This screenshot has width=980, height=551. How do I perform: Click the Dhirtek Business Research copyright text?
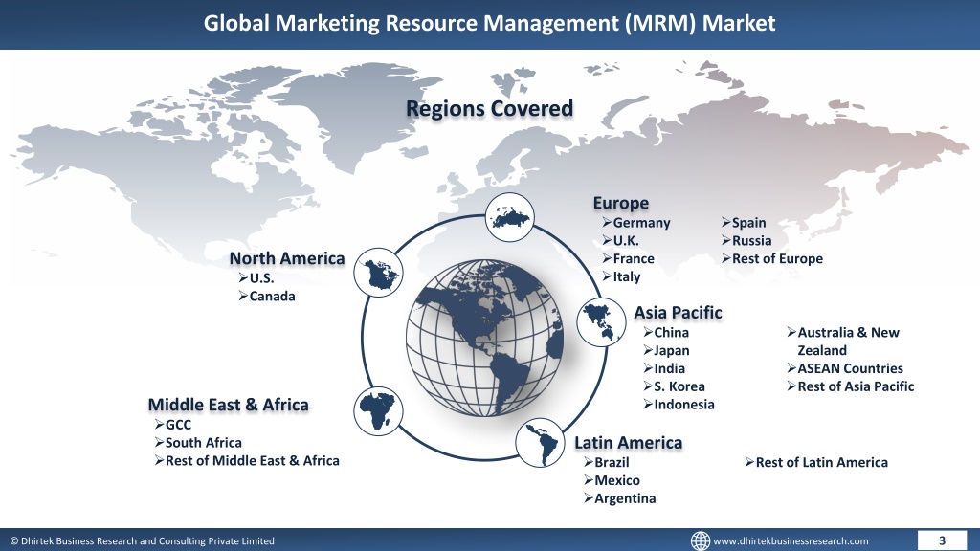click(142, 541)
